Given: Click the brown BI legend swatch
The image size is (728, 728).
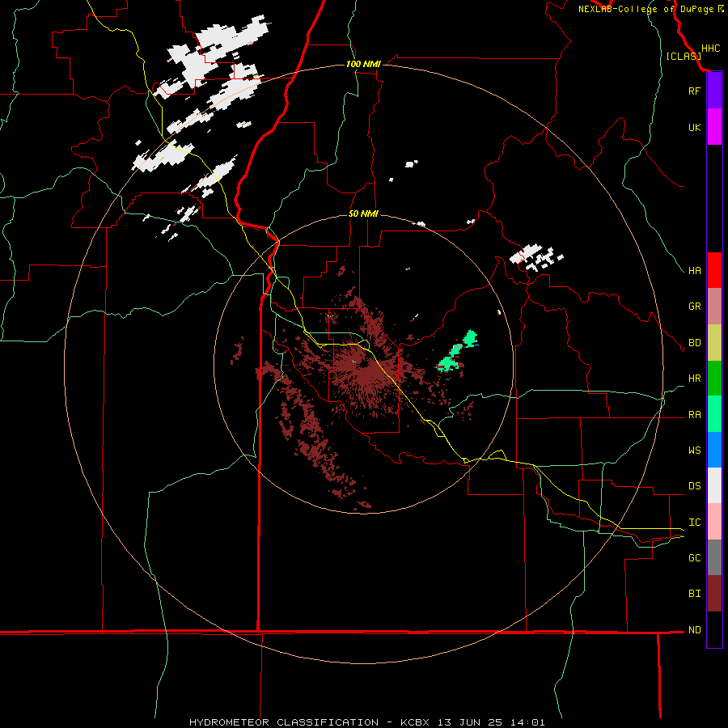Looking at the screenshot, I should (714, 594).
